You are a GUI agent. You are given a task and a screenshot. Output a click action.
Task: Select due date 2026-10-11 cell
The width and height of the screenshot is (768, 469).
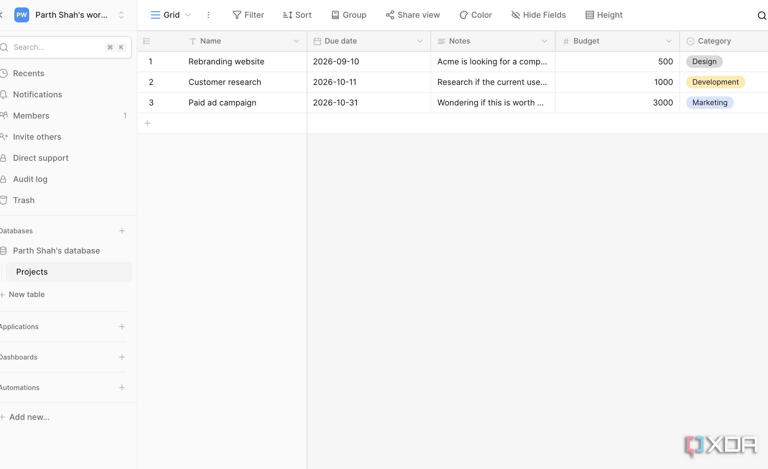point(369,82)
